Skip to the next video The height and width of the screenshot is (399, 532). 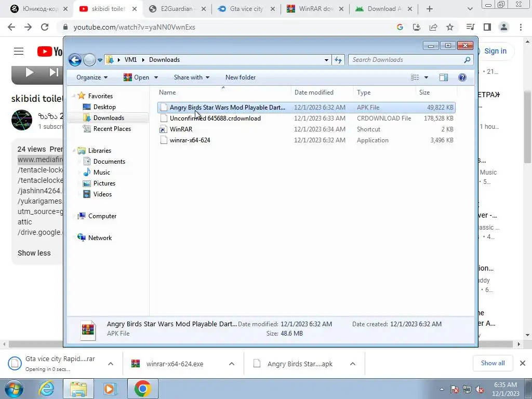click(x=54, y=72)
